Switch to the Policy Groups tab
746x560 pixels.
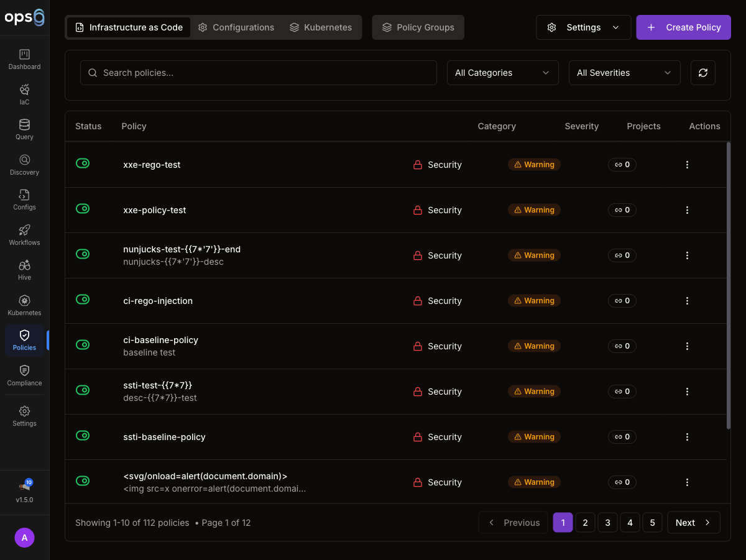click(x=418, y=27)
